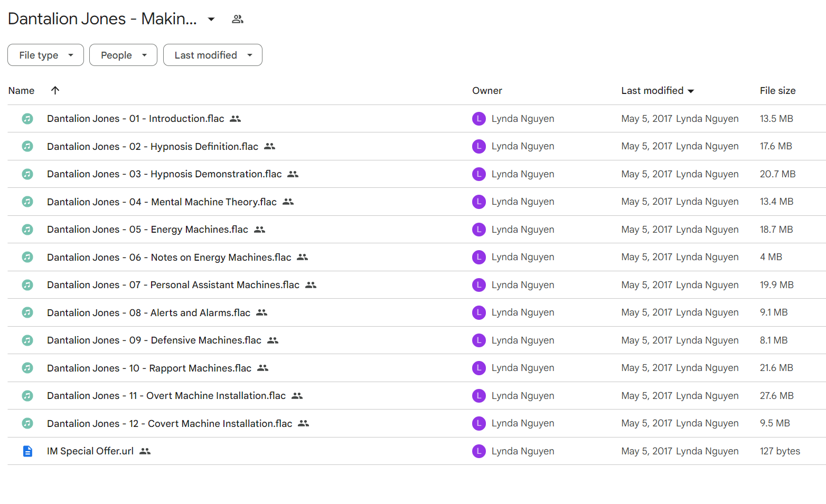Click the audio icon for 12 - Covert Machine Installation.flac
The image size is (826, 504).
(27, 423)
